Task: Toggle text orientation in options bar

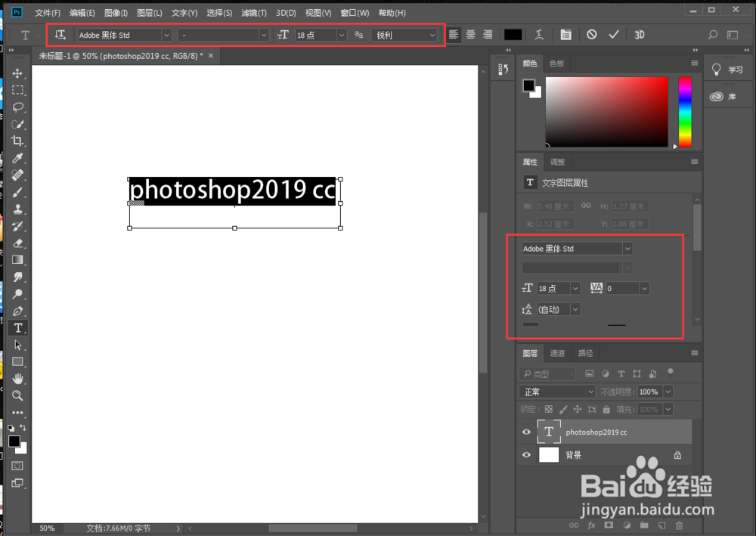Action: 60,35
